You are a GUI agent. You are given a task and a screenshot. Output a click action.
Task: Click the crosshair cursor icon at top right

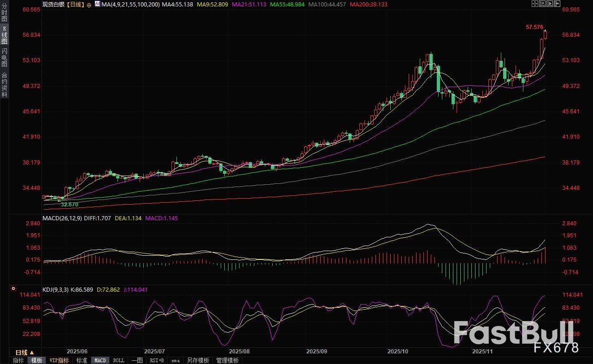tap(534, 4)
